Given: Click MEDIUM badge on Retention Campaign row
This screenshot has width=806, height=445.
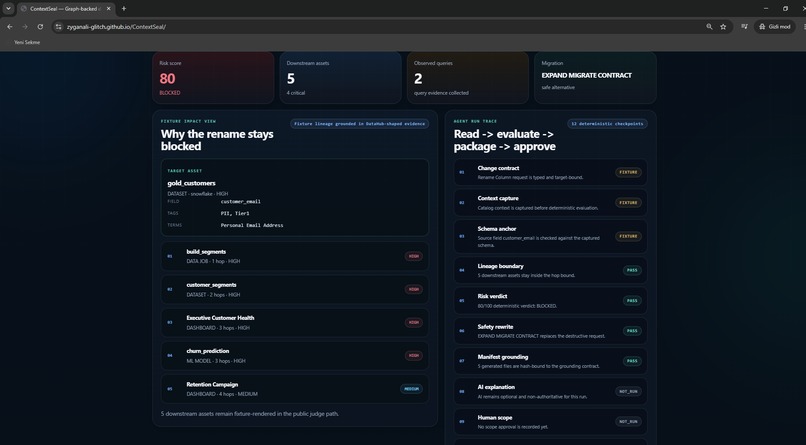Looking at the screenshot, I should (411, 389).
